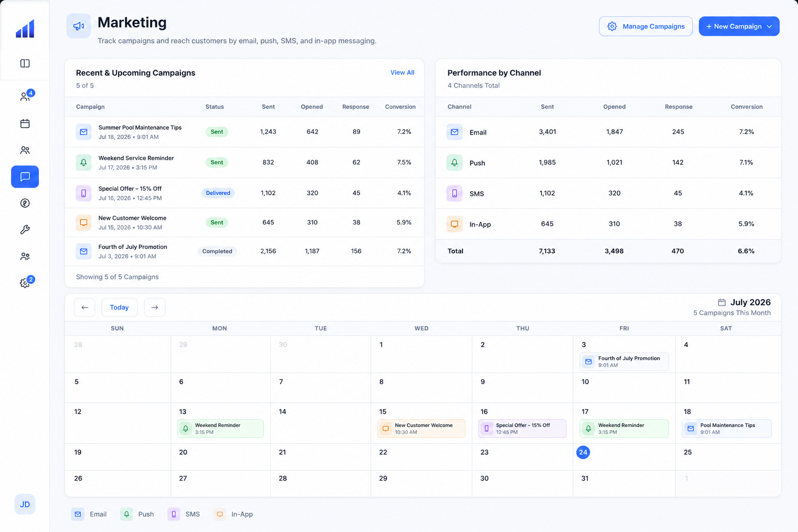Click the JD user avatar
The width and height of the screenshot is (798, 532).
tap(25, 504)
